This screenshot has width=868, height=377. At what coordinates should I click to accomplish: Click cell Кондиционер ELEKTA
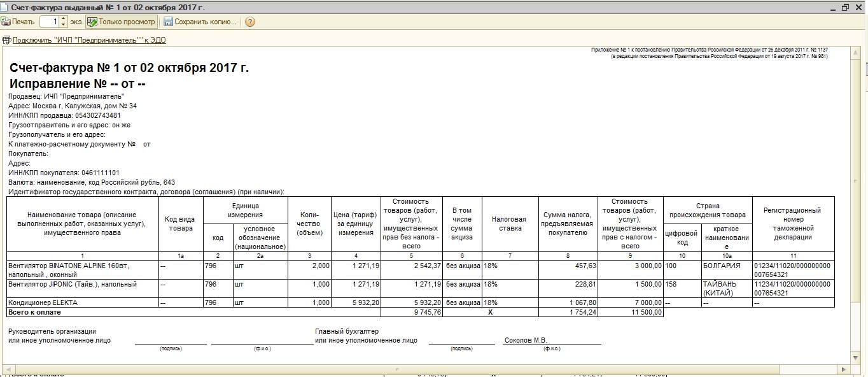83,302
